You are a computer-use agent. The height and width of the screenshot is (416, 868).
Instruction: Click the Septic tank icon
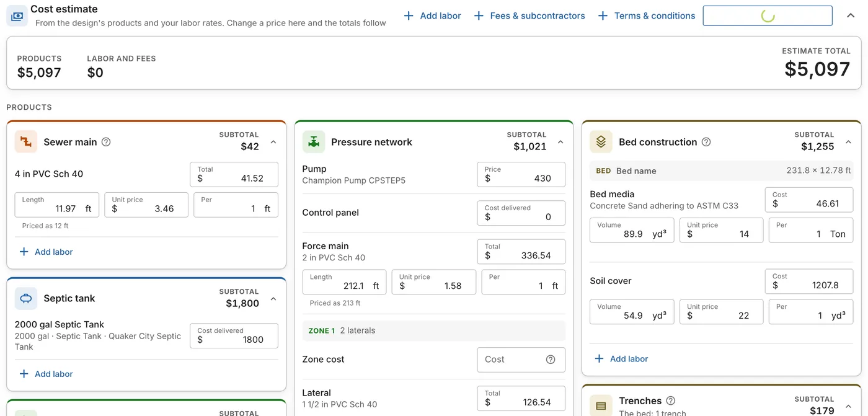pyautogui.click(x=26, y=299)
